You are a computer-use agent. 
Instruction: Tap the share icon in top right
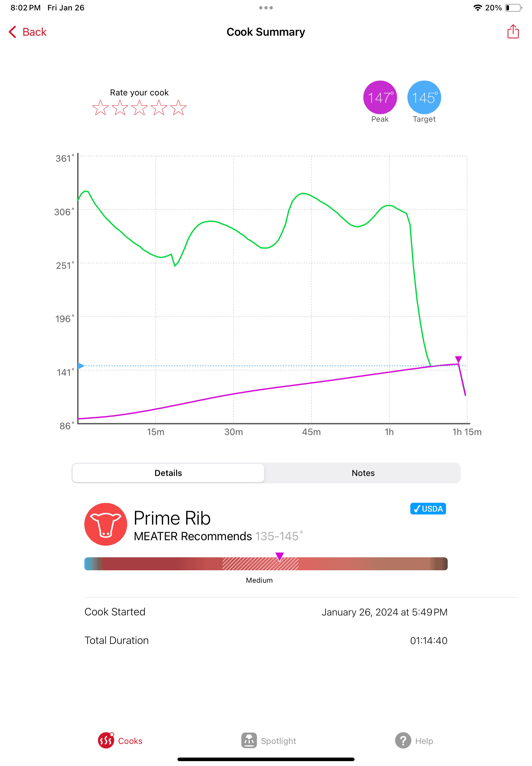tap(513, 32)
